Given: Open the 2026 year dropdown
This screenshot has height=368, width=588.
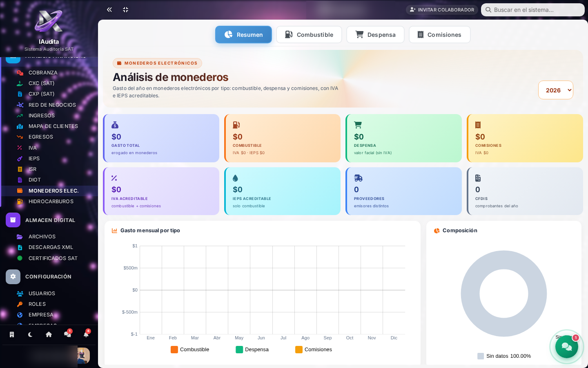Looking at the screenshot, I should [x=556, y=90].
